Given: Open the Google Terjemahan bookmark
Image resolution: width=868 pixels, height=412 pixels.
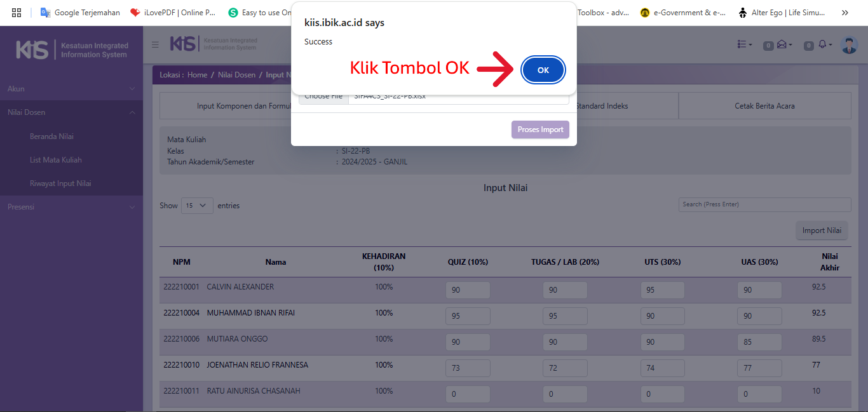Looking at the screenshot, I should 80,13.
